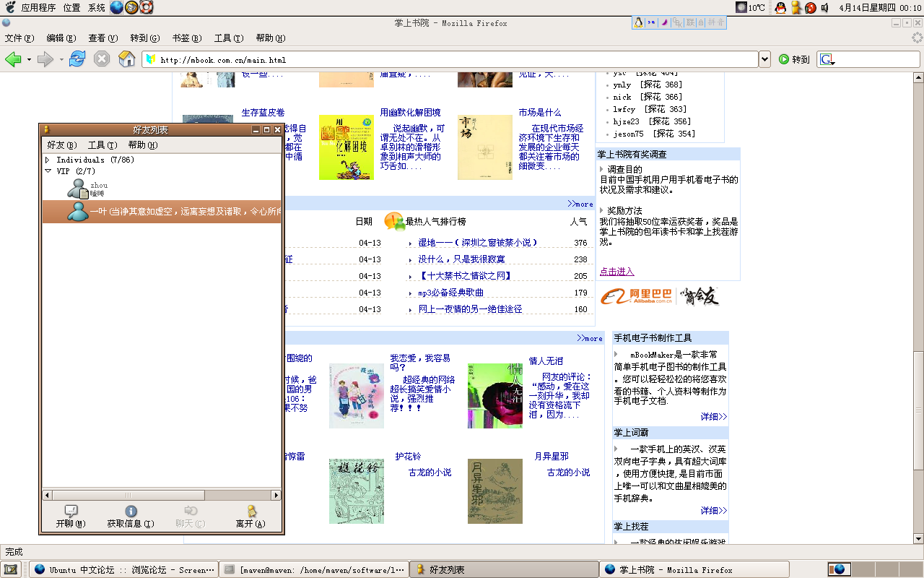Open the buddy list's 工具(T) menu
Image resolution: width=924 pixels, height=578 pixels.
click(103, 145)
